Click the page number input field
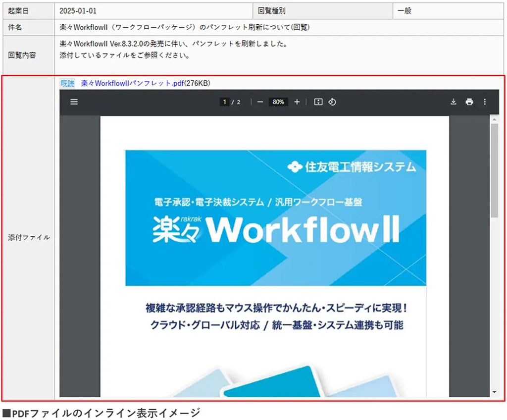 click(x=225, y=102)
